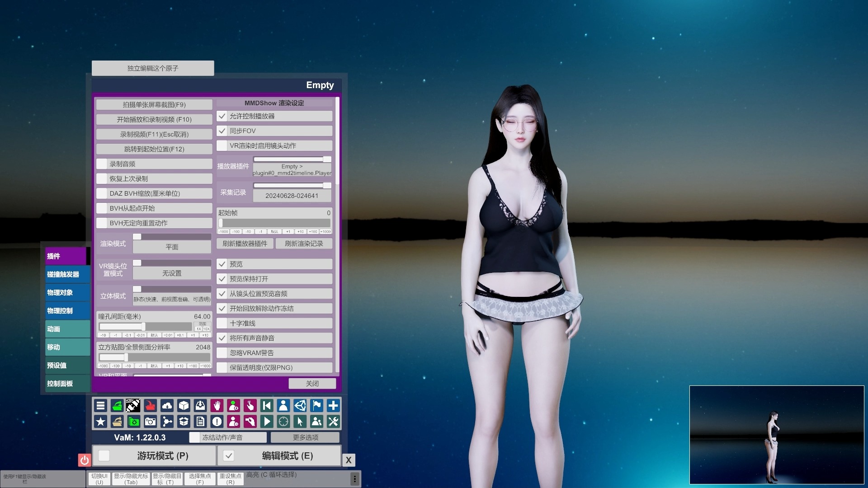Uncheck 同步FOV checkbox
Viewport: 868px width, 488px height.
coord(222,131)
